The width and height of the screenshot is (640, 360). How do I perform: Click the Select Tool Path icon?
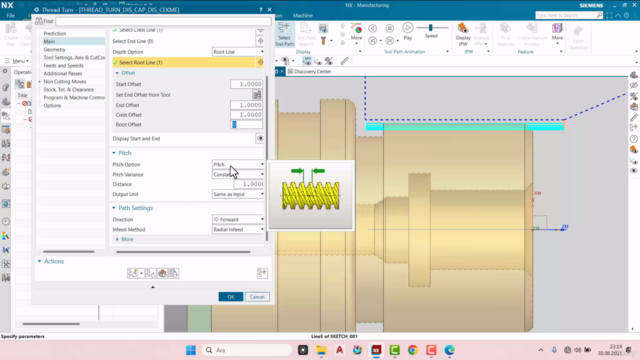284,28
